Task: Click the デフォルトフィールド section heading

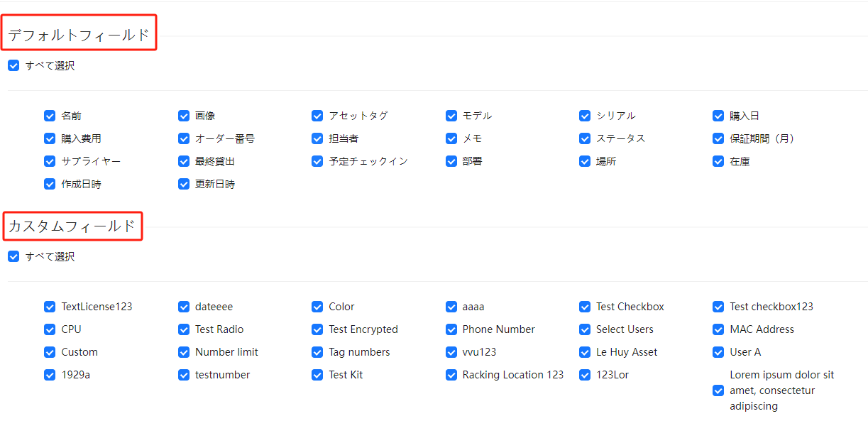Action: (x=79, y=35)
